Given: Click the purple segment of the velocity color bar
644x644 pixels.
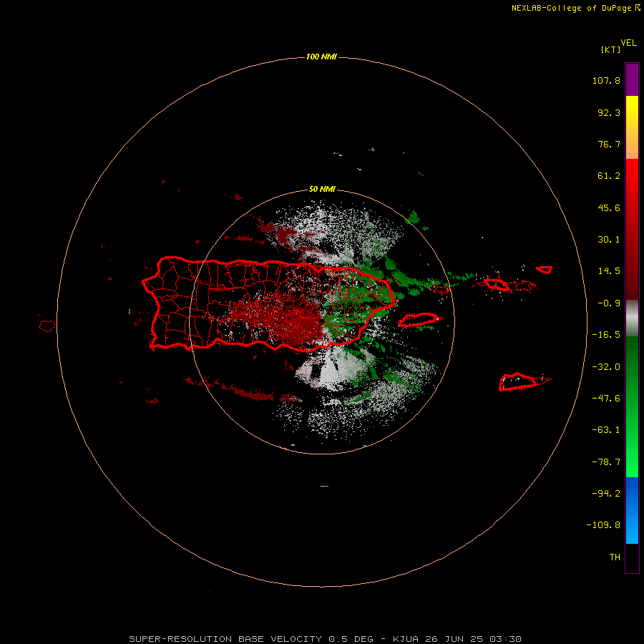Looking at the screenshot, I should click(x=632, y=79).
